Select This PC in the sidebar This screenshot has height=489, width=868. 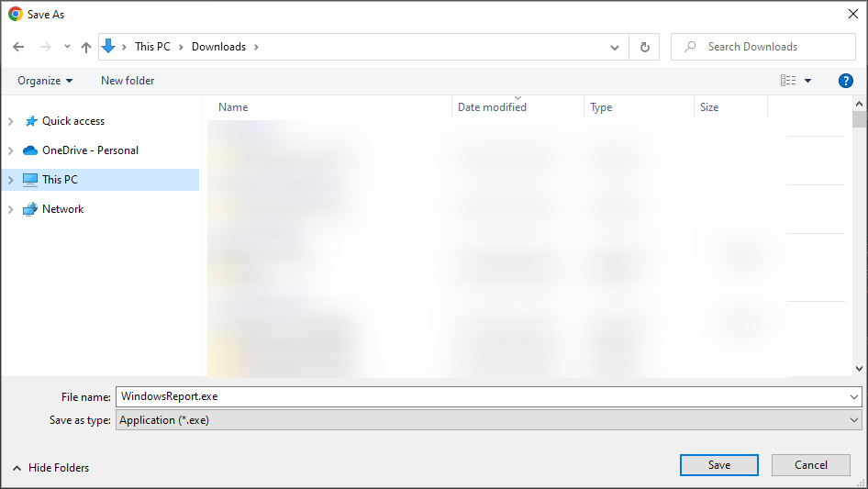click(x=60, y=180)
